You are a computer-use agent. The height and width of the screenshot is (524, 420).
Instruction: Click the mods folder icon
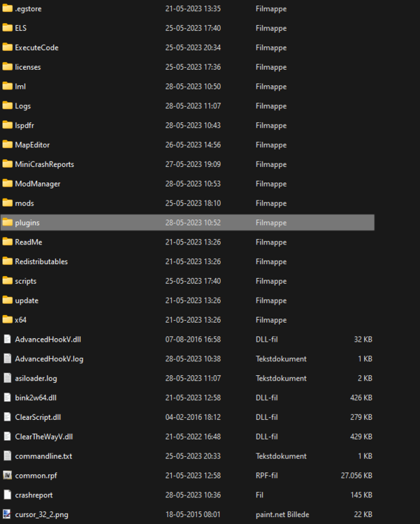[8, 203]
